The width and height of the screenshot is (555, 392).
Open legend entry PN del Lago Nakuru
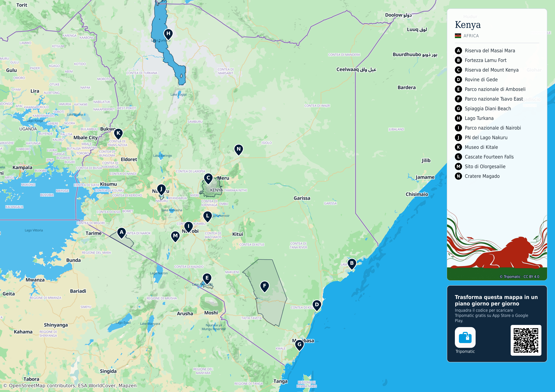point(486,138)
